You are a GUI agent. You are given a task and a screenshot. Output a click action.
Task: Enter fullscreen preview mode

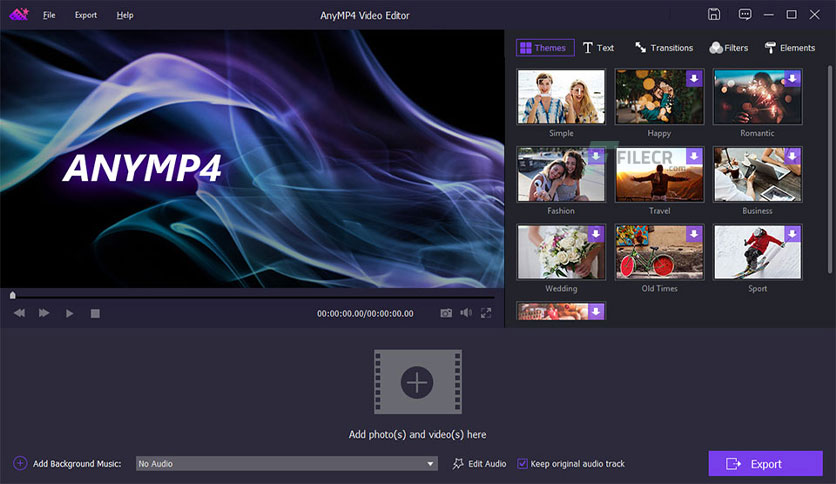[486, 313]
